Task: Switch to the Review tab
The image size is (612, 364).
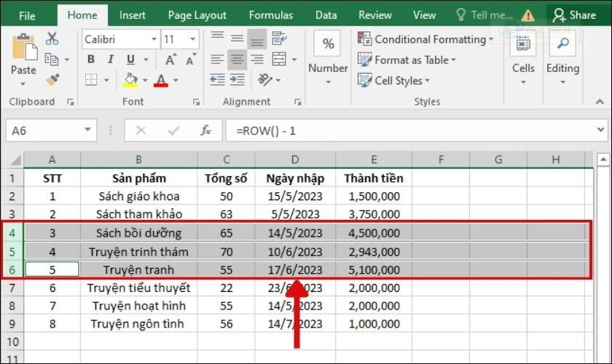Action: (374, 15)
